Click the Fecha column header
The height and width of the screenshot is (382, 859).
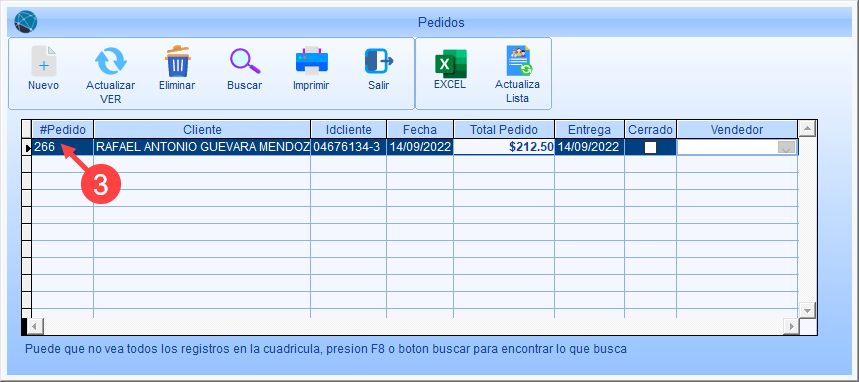tap(420, 129)
